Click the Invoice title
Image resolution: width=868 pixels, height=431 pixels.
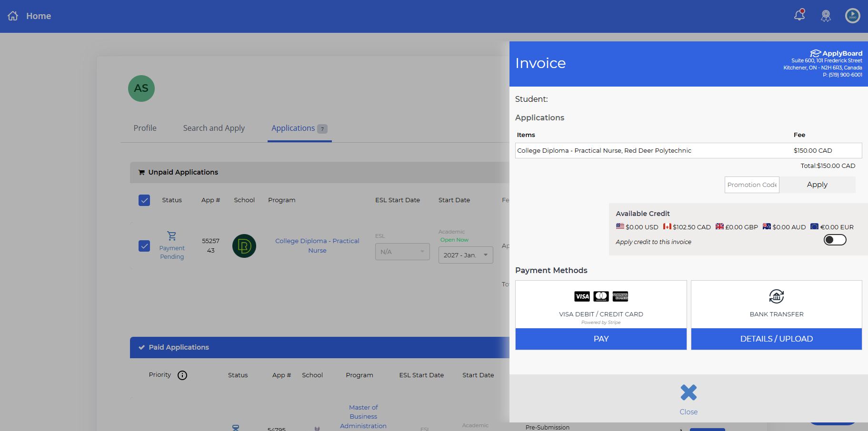pos(540,63)
